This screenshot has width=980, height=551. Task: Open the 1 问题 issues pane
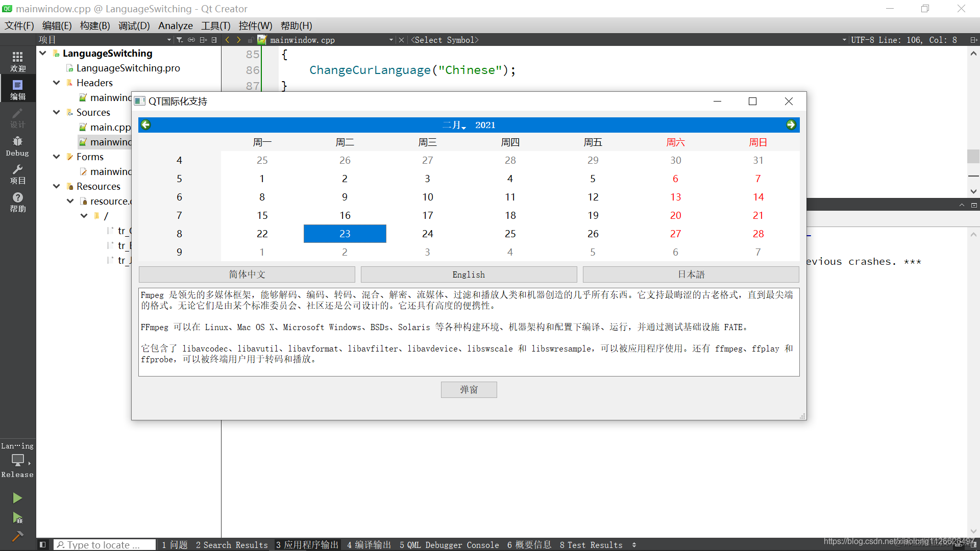point(175,545)
